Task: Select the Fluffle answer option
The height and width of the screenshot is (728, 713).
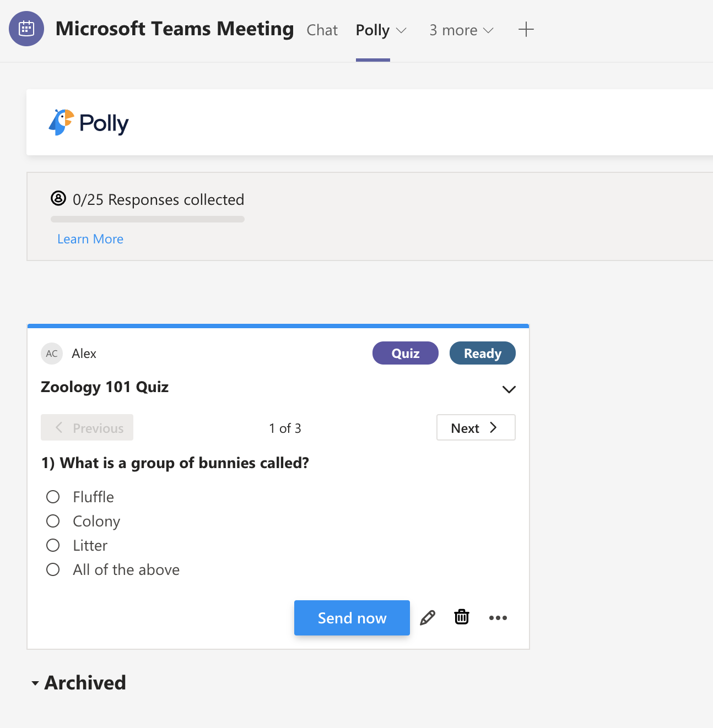Action: (53, 496)
